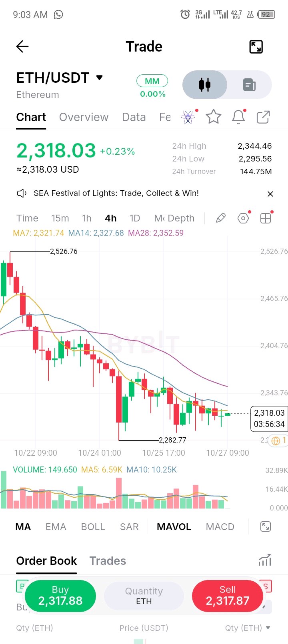Open price alert bell icon

238,117
